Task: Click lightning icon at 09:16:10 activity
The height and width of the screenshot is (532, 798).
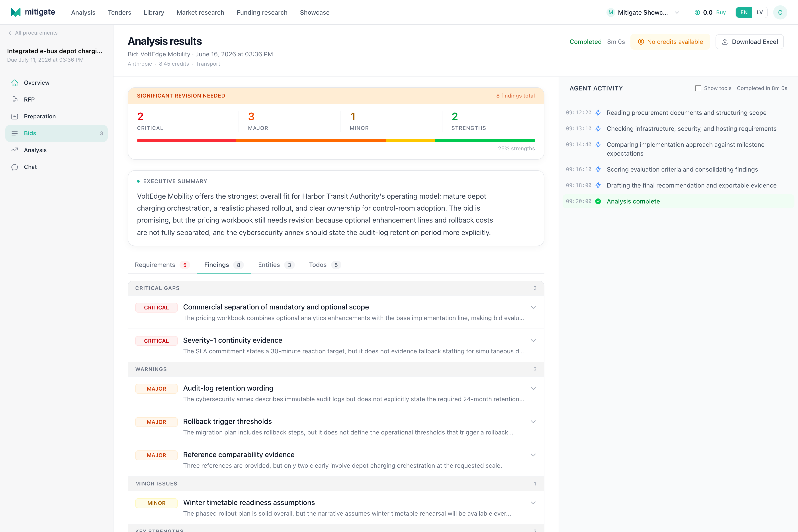Action: point(598,169)
